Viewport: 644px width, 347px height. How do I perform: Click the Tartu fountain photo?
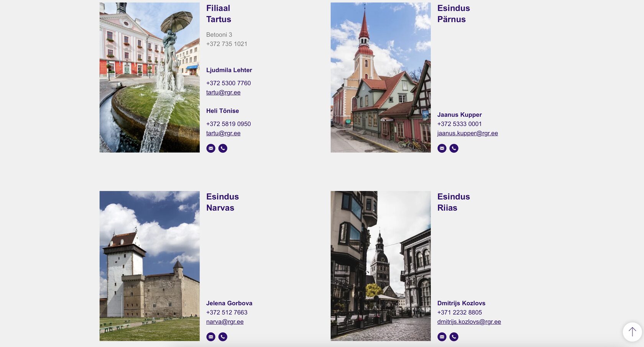149,77
